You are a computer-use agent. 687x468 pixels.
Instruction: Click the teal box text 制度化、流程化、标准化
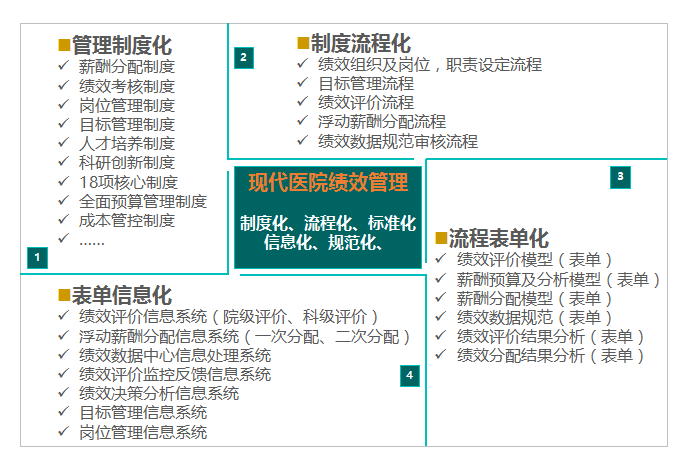(x=328, y=222)
